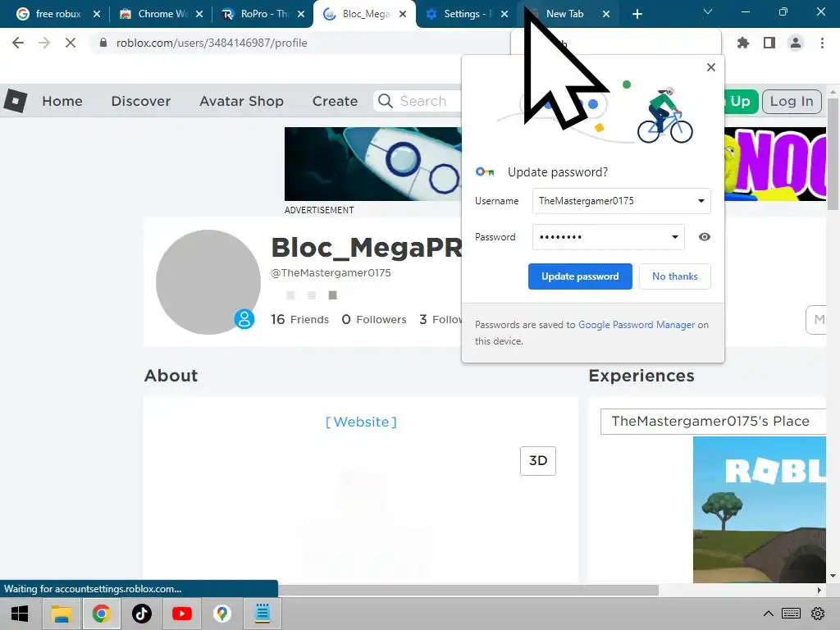
Task: Click the profile avatar picture
Action: point(208,282)
